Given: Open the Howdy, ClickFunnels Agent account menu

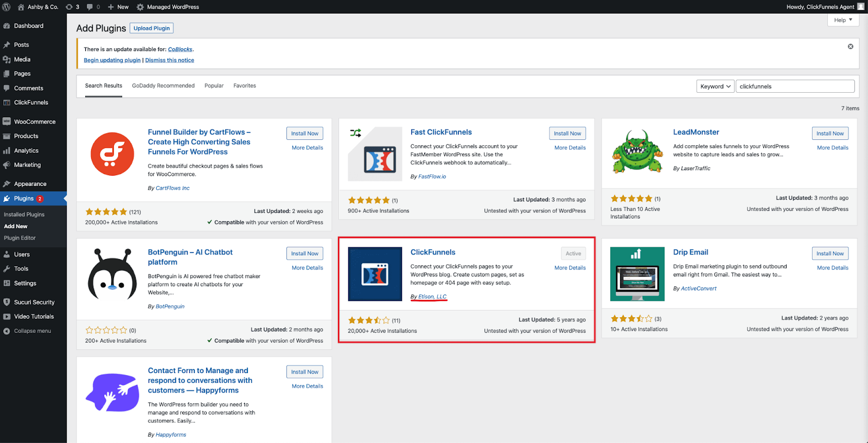Looking at the screenshot, I should (825, 7).
